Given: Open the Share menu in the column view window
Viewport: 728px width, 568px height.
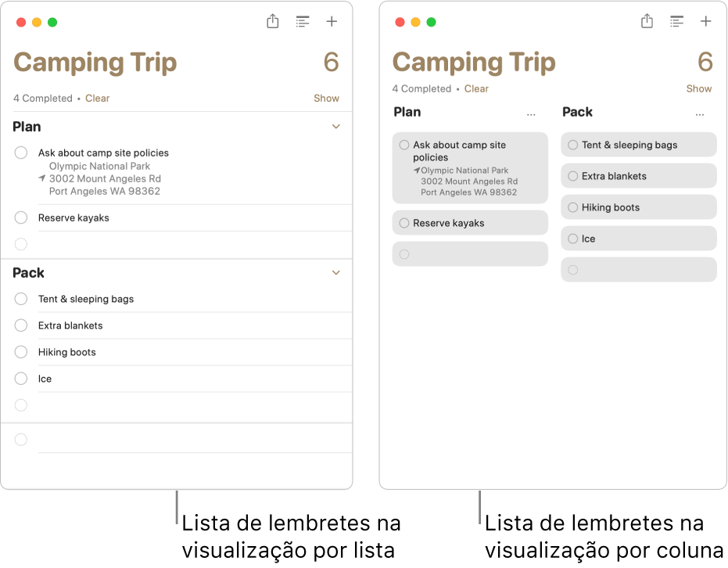Looking at the screenshot, I should click(x=647, y=22).
